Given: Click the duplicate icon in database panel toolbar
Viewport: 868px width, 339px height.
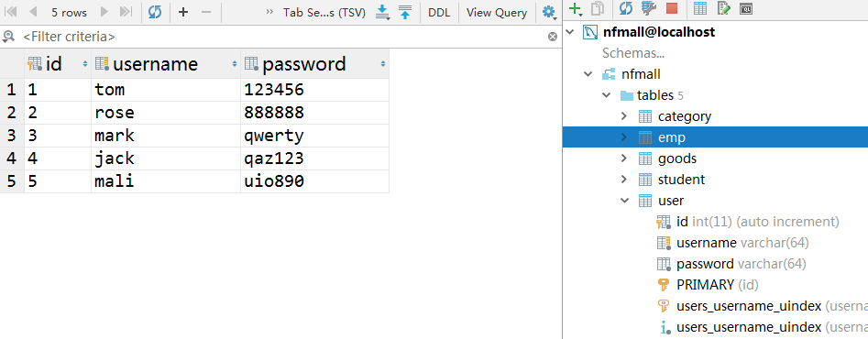Looking at the screenshot, I should tap(598, 8).
